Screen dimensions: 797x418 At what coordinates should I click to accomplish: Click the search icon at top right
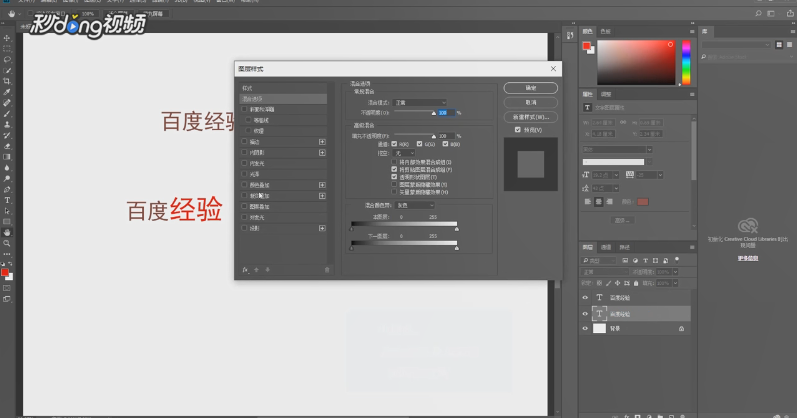tap(758, 14)
